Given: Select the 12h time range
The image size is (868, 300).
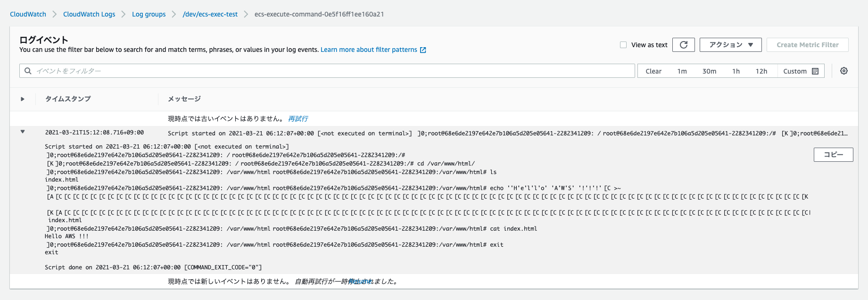Looking at the screenshot, I should click(761, 71).
